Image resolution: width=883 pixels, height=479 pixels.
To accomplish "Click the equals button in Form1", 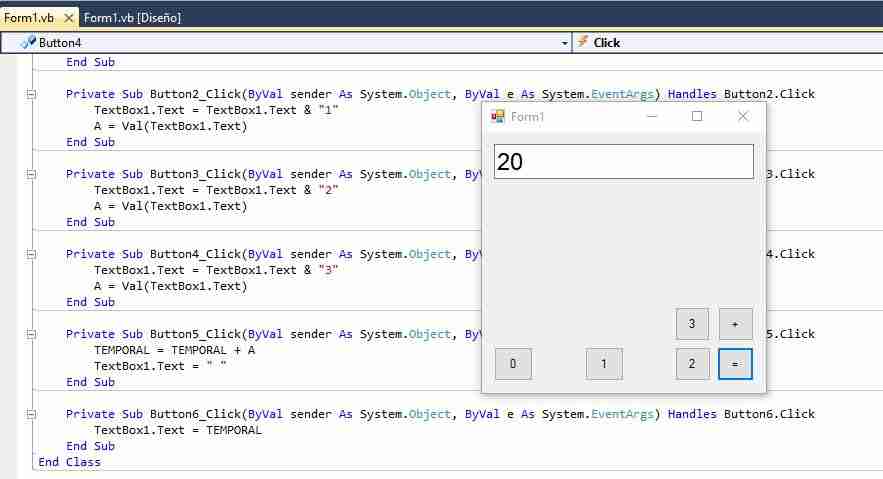I will tap(735, 364).
